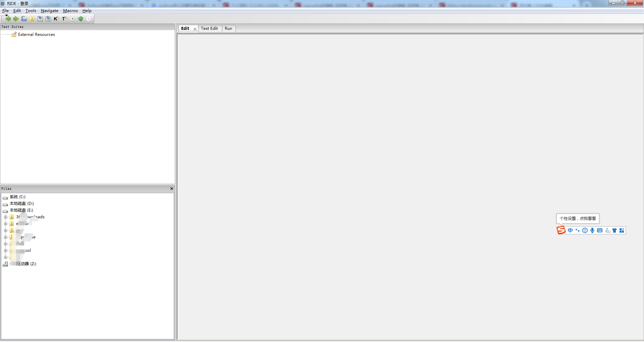
Task: Search tests using the T magnifier icon
Action: tap(64, 19)
